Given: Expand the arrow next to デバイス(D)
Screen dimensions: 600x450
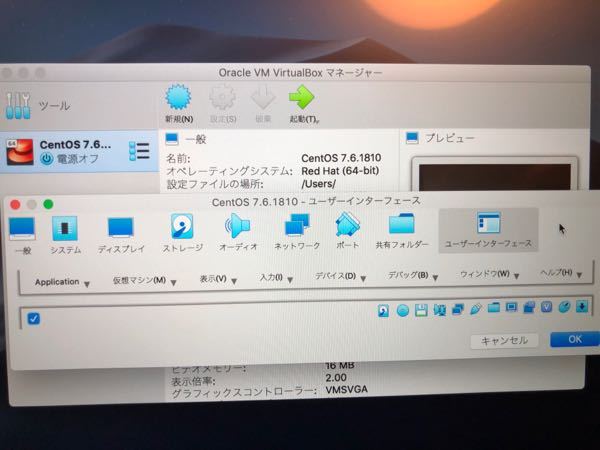Looking at the screenshot, I should [363, 279].
